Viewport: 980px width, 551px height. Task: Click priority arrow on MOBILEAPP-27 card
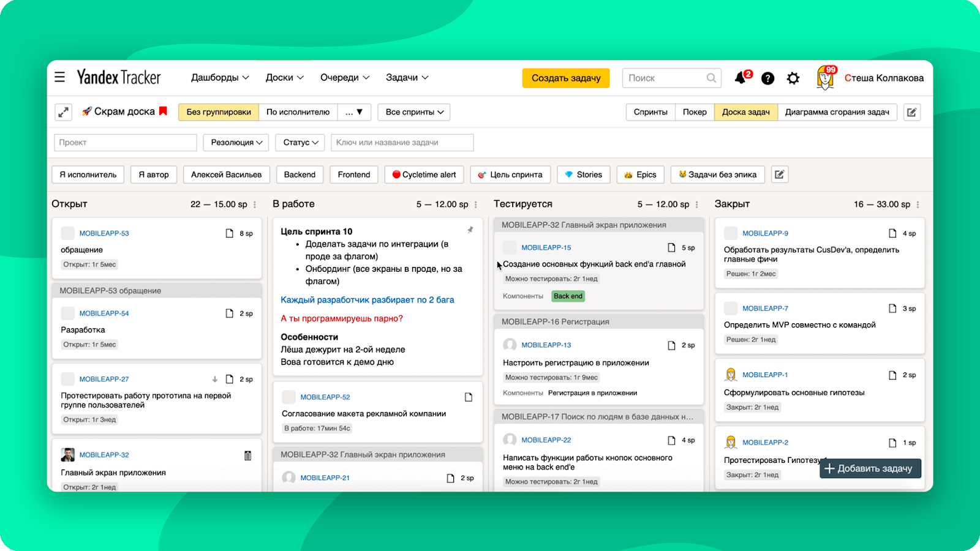tap(214, 379)
